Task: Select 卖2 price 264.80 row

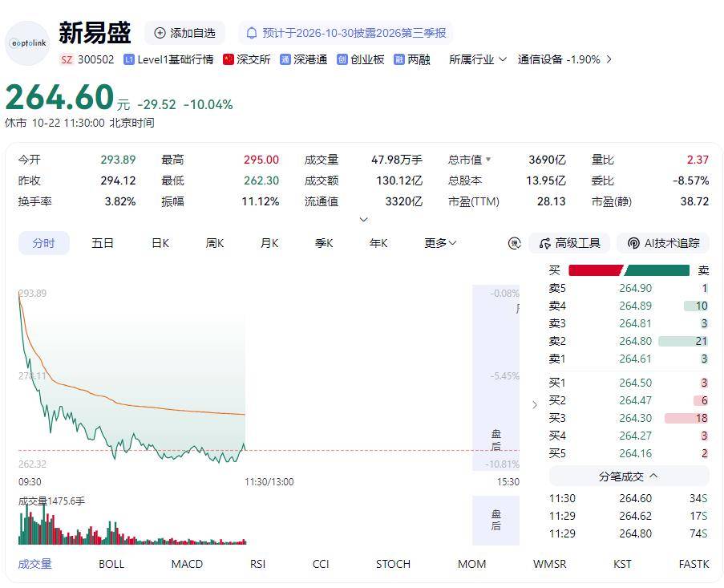Action: click(629, 342)
